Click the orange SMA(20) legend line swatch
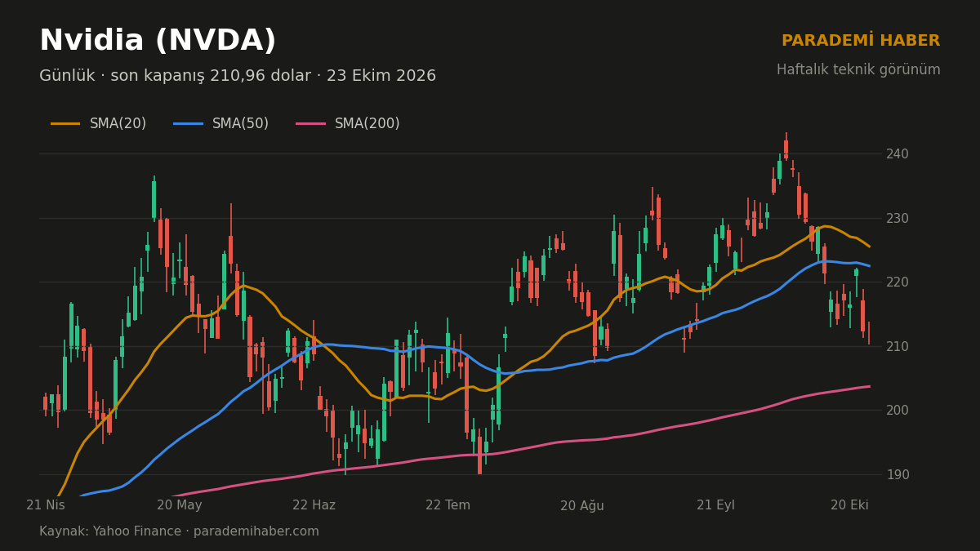 click(x=65, y=124)
